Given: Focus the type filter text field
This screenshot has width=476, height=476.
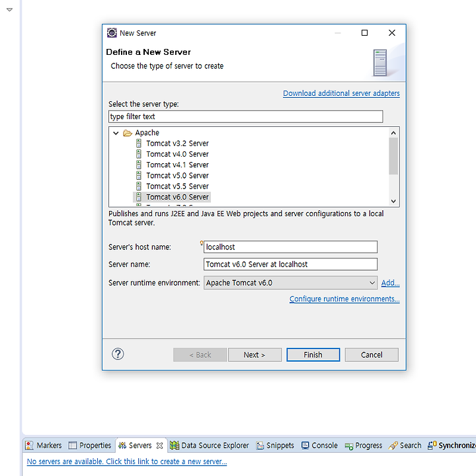Looking at the screenshot, I should pos(245,116).
